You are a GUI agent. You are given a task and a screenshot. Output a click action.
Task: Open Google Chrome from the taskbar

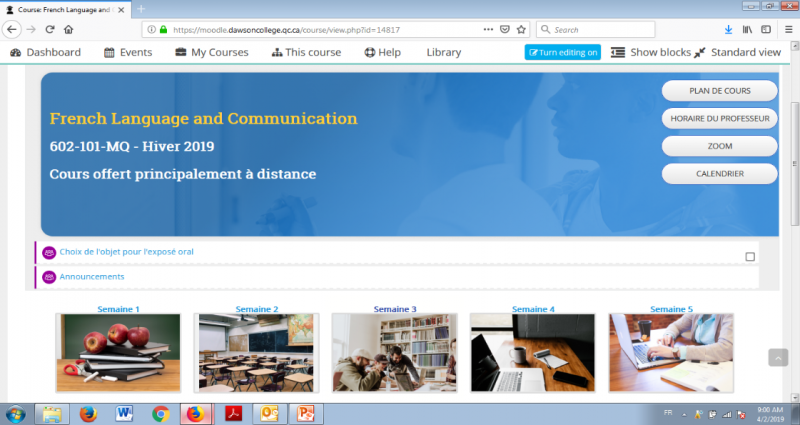click(161, 414)
